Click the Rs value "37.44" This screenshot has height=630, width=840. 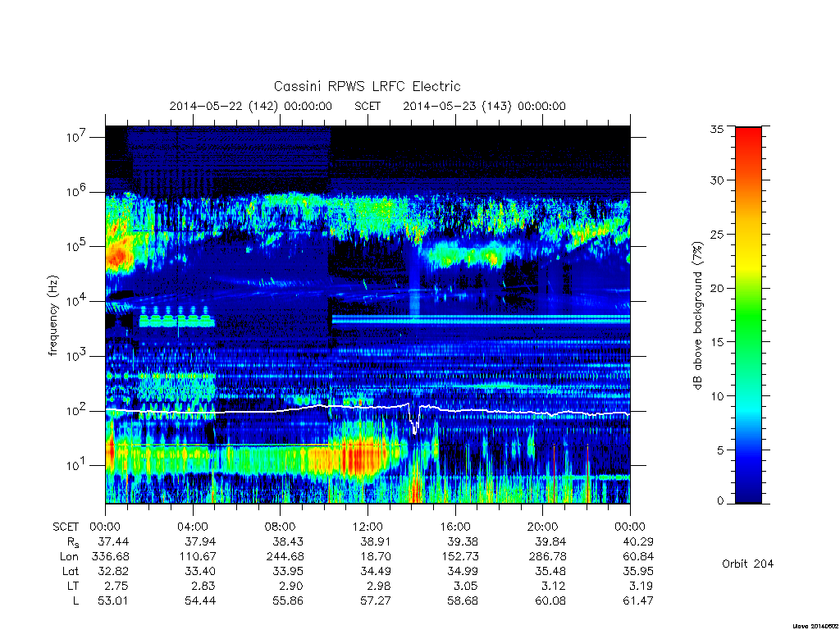[113, 541]
